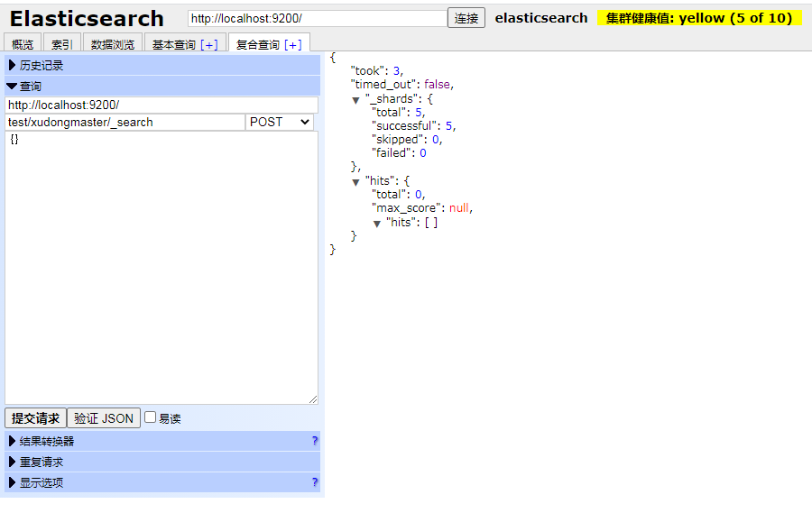Expand the 历史记录 history section

[x=162, y=65]
